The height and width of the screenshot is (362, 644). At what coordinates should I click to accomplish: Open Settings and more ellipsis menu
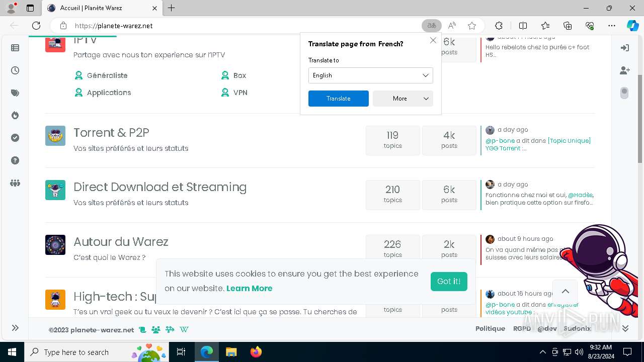(x=612, y=26)
